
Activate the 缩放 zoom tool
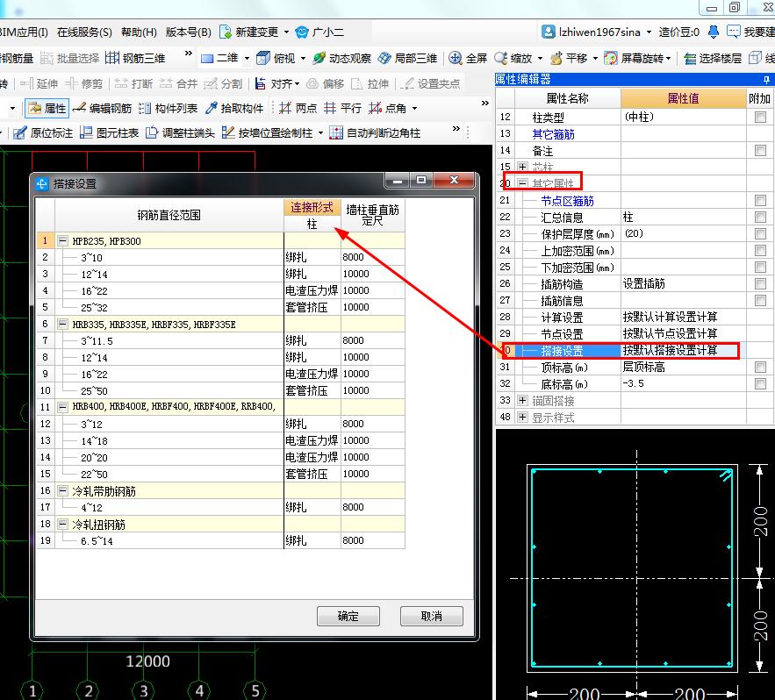[x=513, y=58]
